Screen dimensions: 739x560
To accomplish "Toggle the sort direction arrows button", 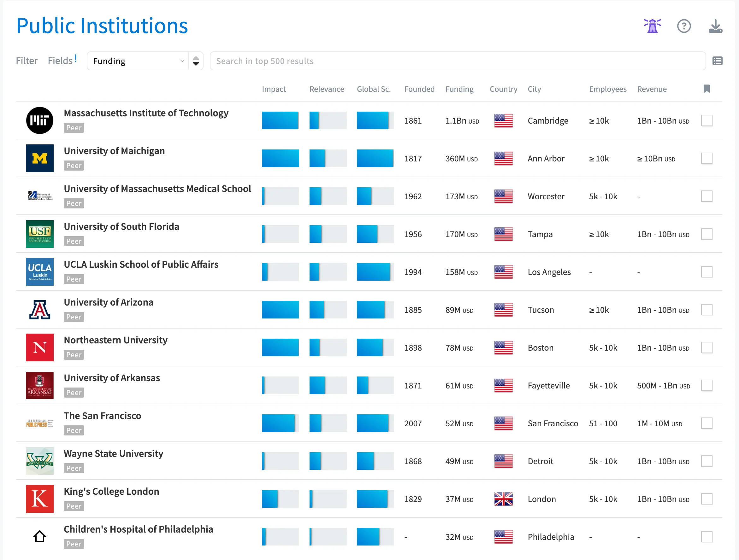I will coord(196,61).
